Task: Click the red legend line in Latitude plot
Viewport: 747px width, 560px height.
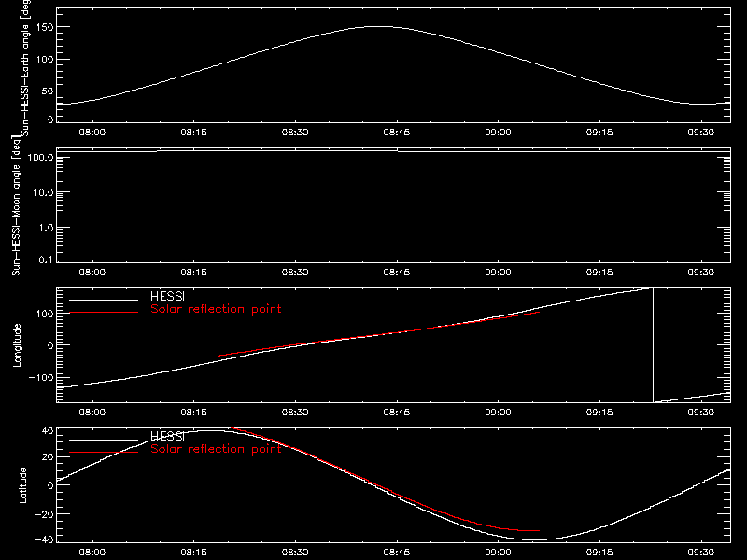Action: (x=104, y=452)
